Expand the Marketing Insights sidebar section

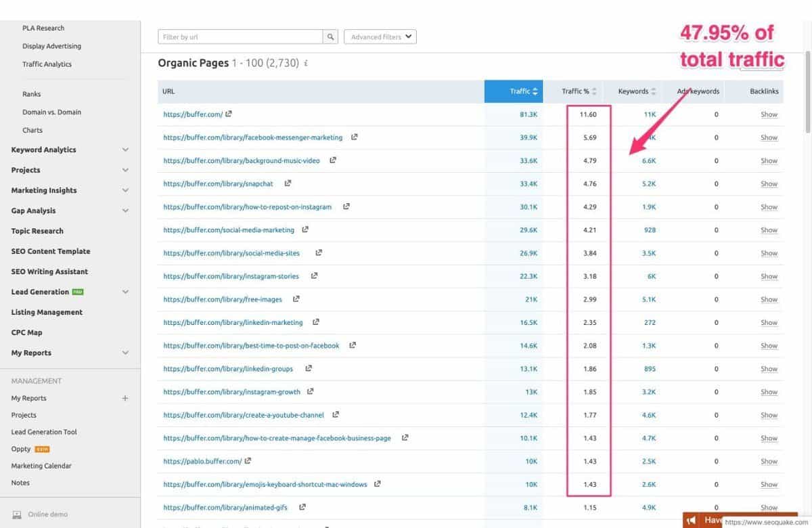tap(125, 191)
